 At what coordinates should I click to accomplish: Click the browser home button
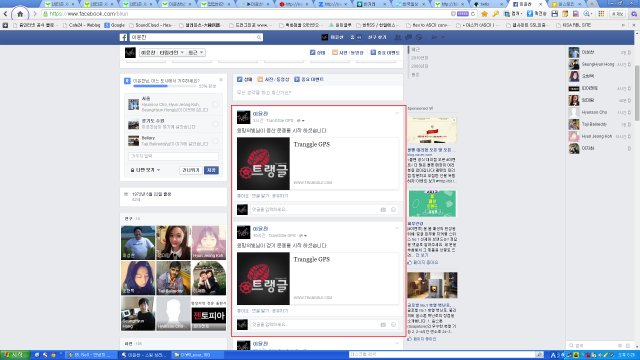20,14
